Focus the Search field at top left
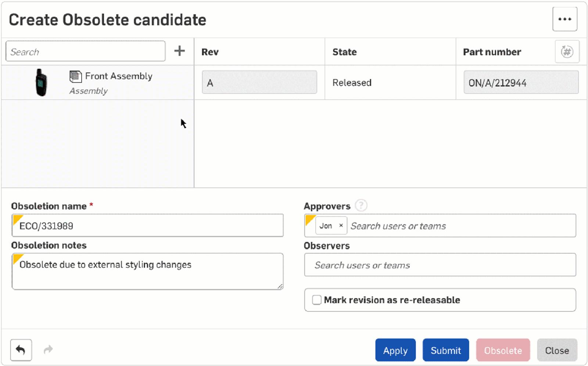Screen dimensions: 588x366 point(85,51)
